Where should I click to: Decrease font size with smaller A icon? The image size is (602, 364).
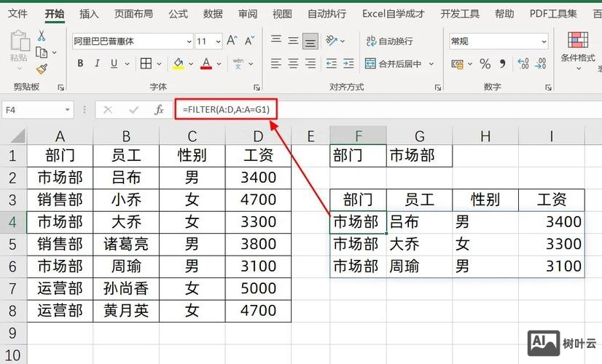pyautogui.click(x=249, y=41)
